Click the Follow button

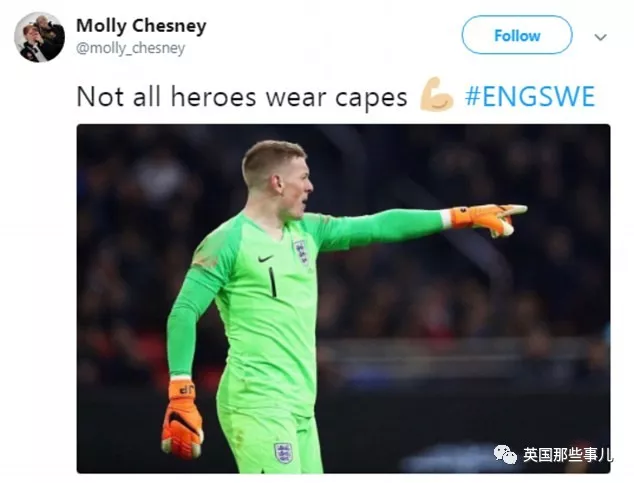pos(517,35)
